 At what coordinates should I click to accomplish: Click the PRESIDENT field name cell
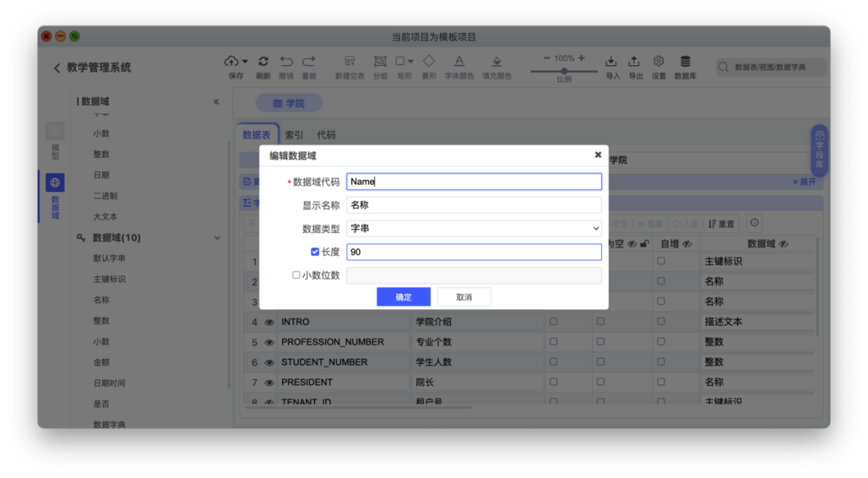343,382
